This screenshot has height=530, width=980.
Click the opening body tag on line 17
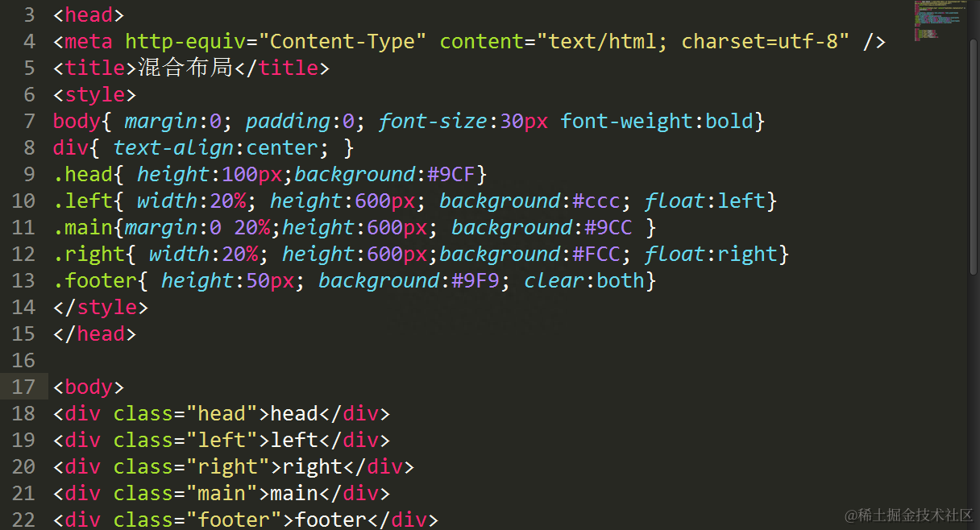[89, 387]
